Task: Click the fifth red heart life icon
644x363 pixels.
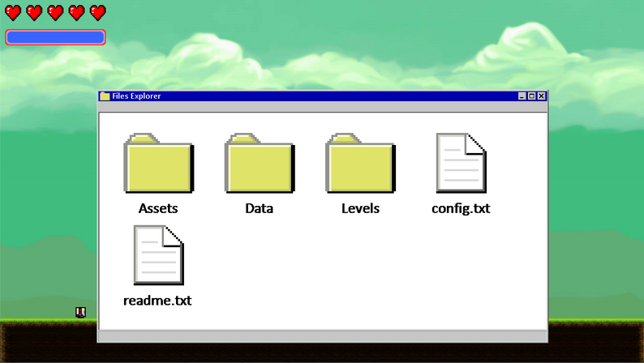Action: tap(98, 13)
